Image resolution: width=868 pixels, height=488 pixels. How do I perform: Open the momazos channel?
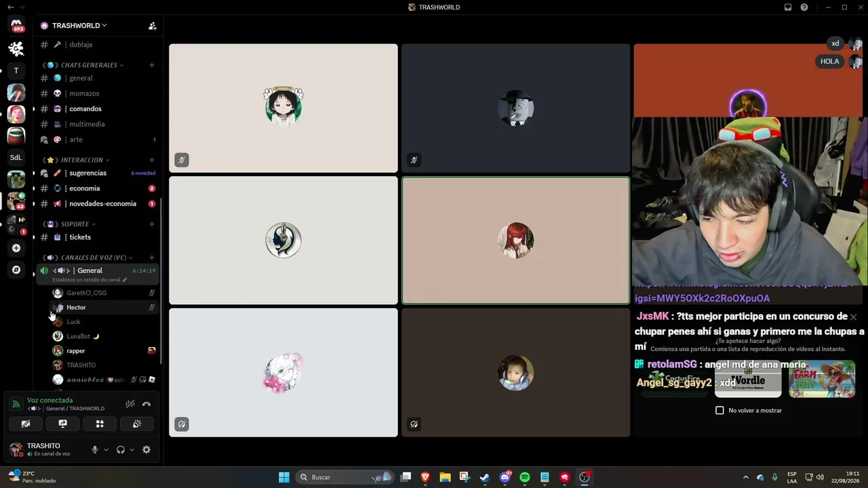tap(98, 94)
